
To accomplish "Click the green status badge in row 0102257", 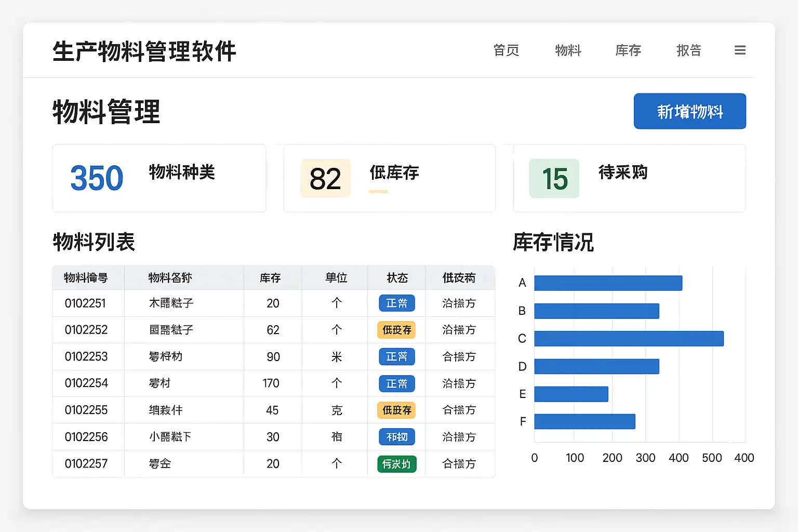I will (397, 464).
